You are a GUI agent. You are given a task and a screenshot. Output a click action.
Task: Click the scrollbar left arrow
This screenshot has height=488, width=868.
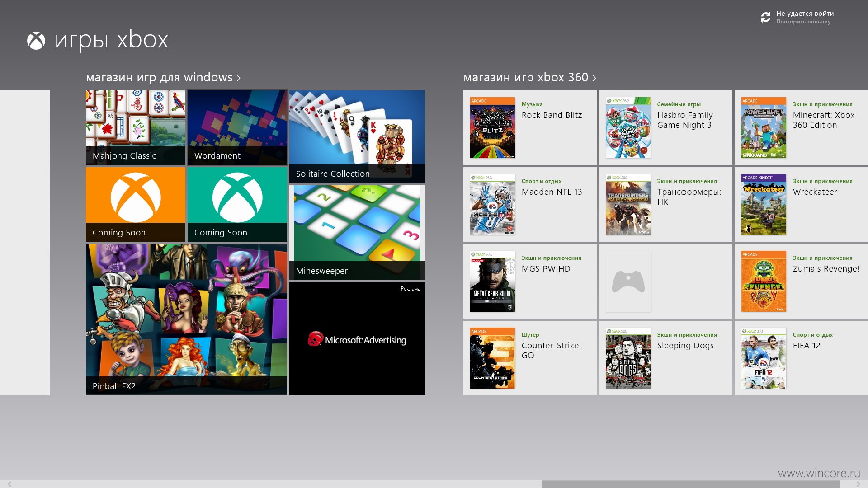(9, 484)
